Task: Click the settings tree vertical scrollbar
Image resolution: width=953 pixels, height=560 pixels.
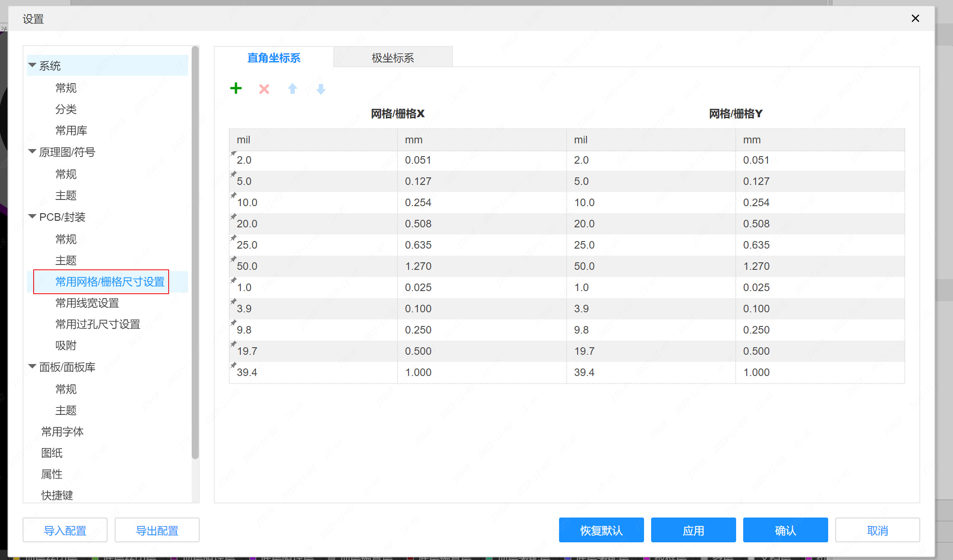Action: (x=195, y=252)
